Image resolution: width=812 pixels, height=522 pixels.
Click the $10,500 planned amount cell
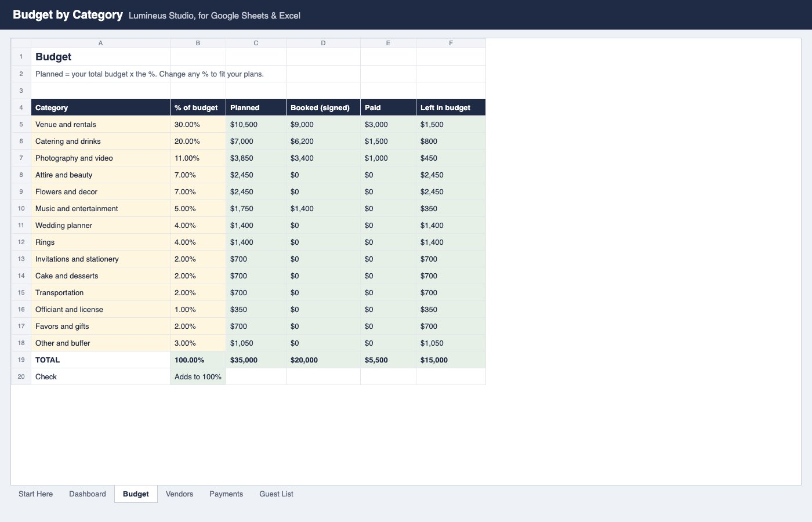click(256, 125)
